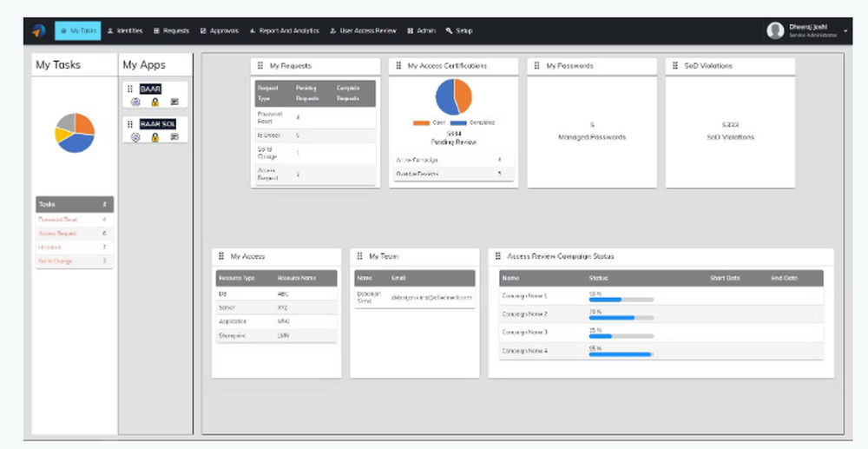Click the drag handle on the BAAR SQL app card
Viewport: 868px width, 449px height.
pos(130,124)
